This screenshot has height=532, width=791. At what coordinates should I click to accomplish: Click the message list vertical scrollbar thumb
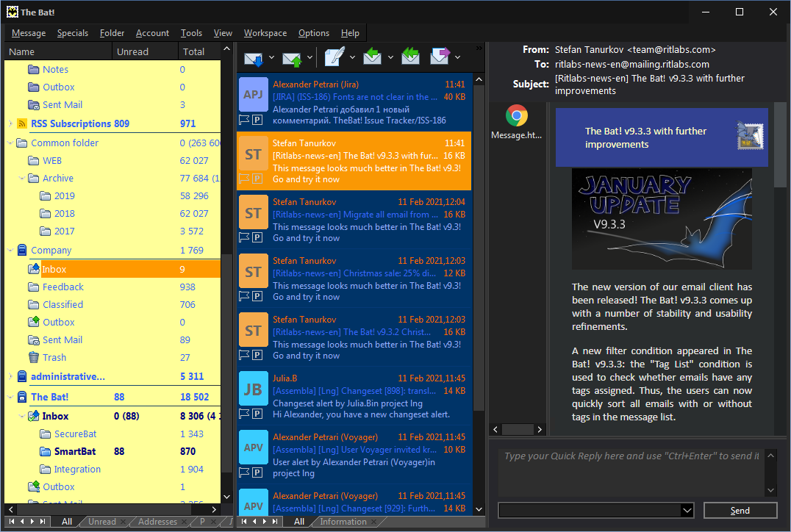point(479,248)
